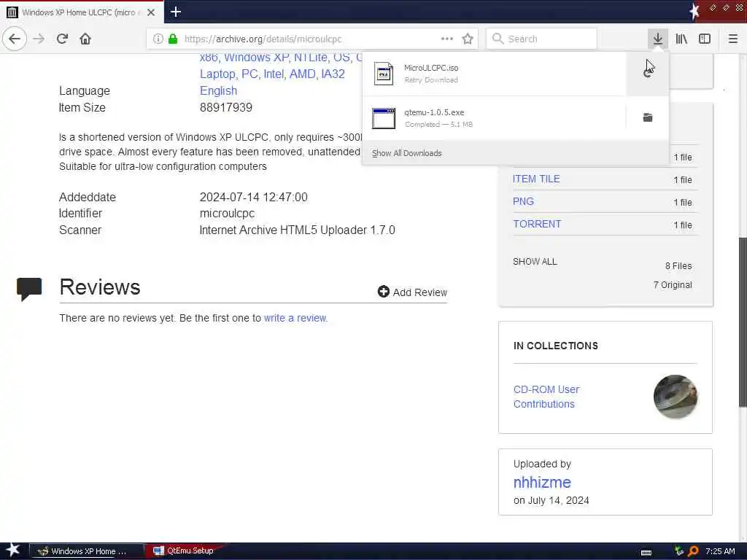Click the Item Size value 88917939
This screenshot has width=747, height=560.
226,108
